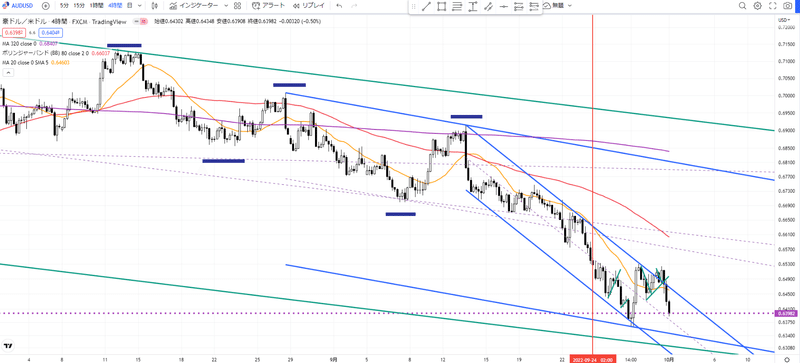Switch to the 1時間 timeframe
Viewport: 800px width, 363px height.
[x=95, y=6]
